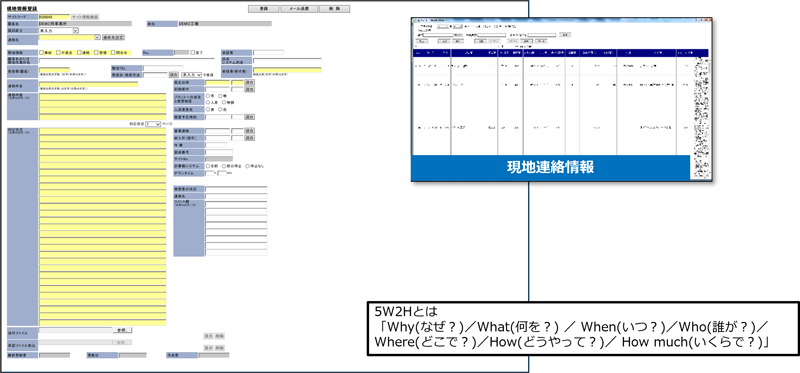Image resolution: width=800 pixels, height=373 pixels.
Task: Click the 納先 value DEMO工場
Action: click(224, 23)
